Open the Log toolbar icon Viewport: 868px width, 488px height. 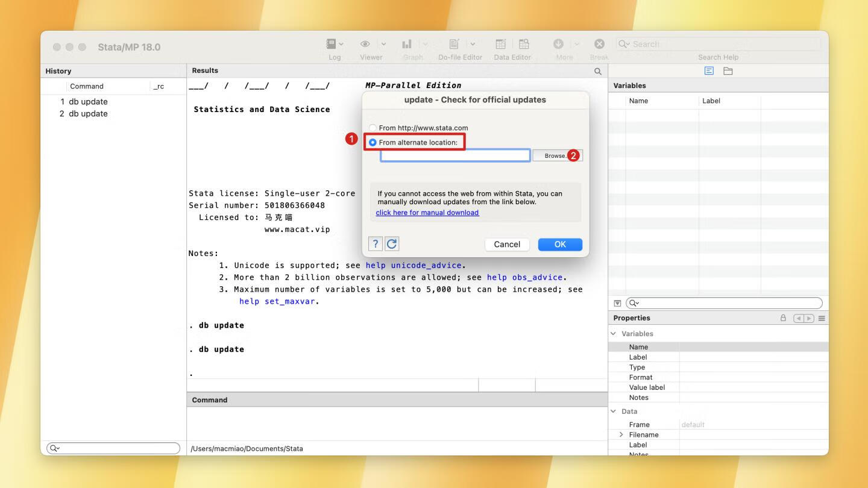click(x=331, y=44)
